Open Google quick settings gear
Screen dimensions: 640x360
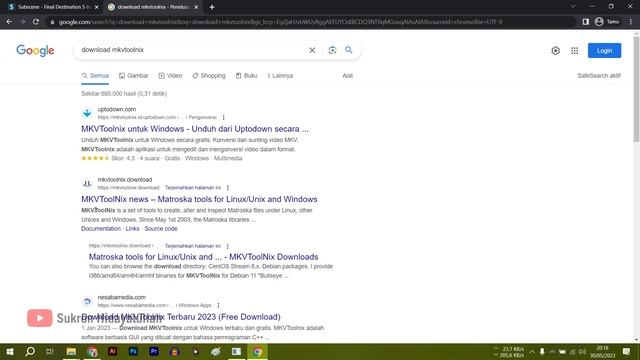[556, 51]
